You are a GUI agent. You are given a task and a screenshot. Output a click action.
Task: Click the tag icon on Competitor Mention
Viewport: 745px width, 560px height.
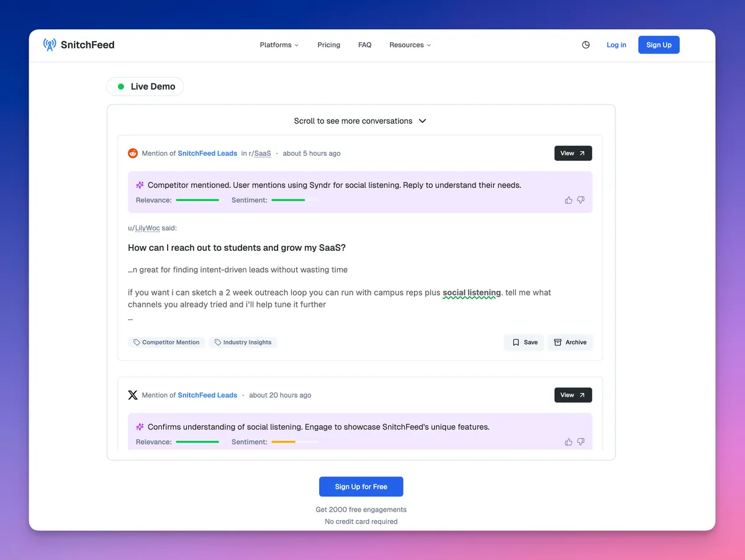137,342
